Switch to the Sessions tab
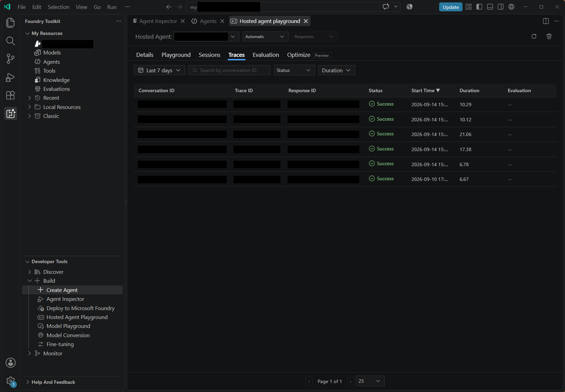This screenshot has height=392, width=565. pyautogui.click(x=209, y=55)
